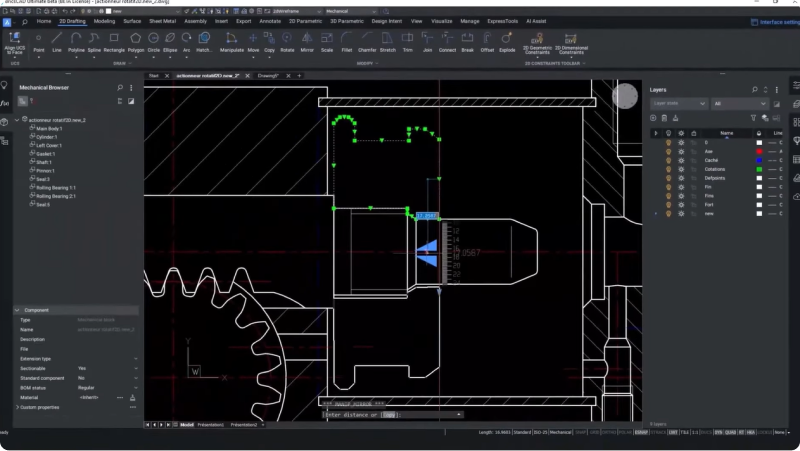
Task: Open the 2D Drafting ribbon tab
Action: 72,21
